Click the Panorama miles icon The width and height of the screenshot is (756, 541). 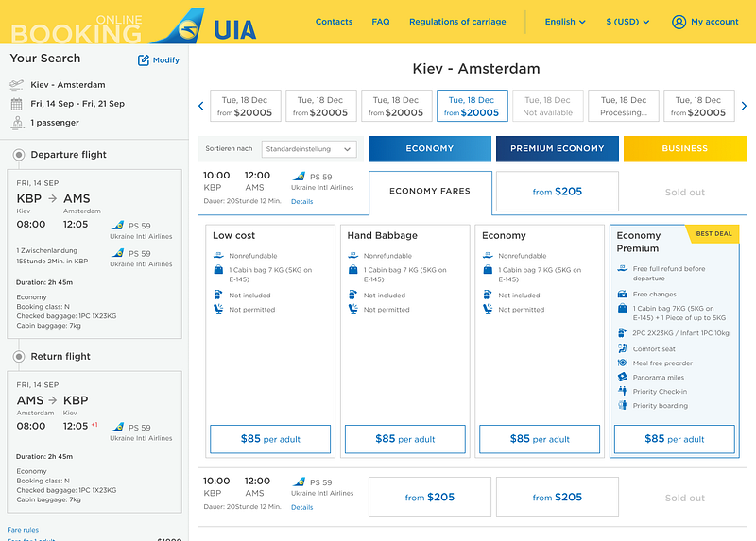pyautogui.click(x=623, y=377)
